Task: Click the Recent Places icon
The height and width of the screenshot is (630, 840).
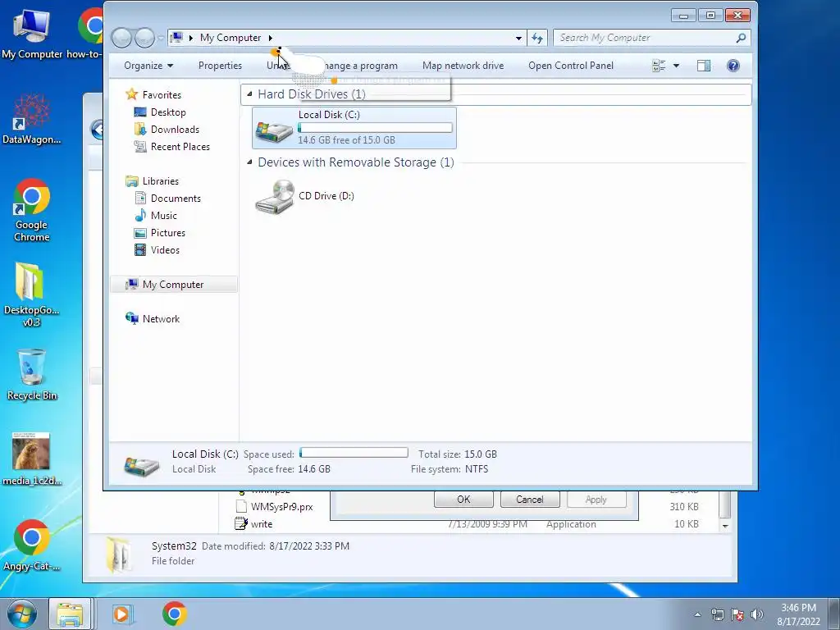Action: 140,147
